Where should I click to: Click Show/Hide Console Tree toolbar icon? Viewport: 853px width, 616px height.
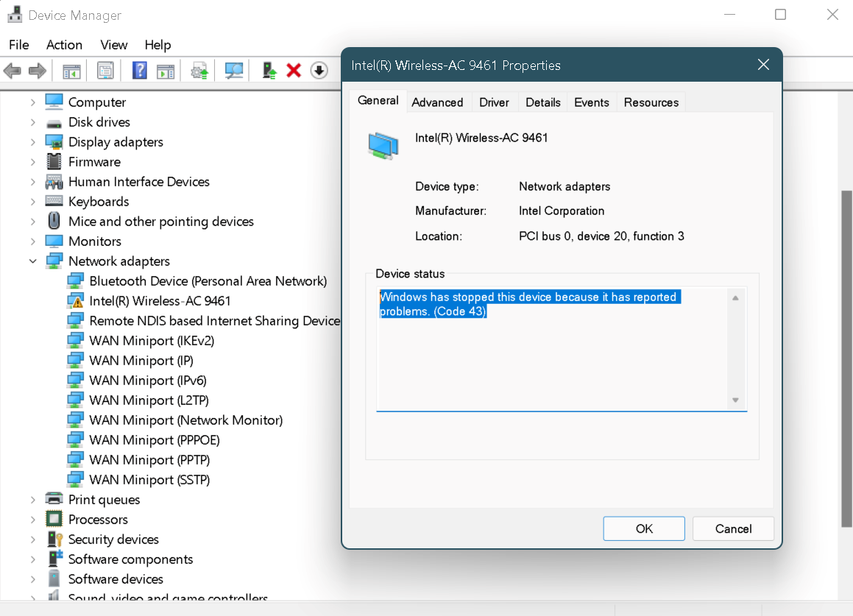coord(71,71)
